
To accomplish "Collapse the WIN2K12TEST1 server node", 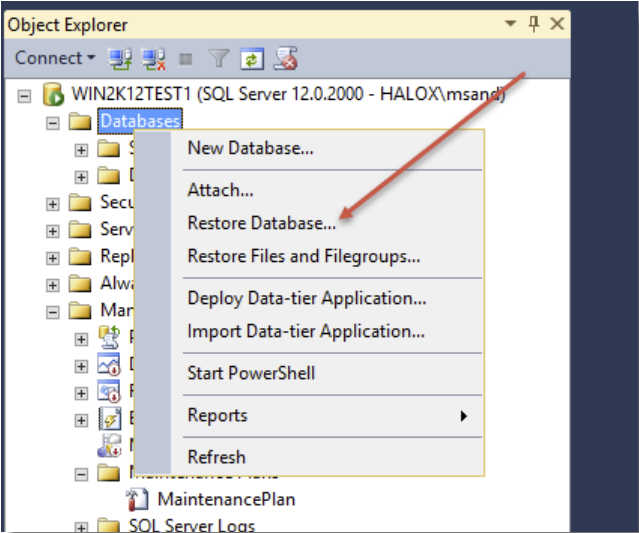I will pos(24,96).
